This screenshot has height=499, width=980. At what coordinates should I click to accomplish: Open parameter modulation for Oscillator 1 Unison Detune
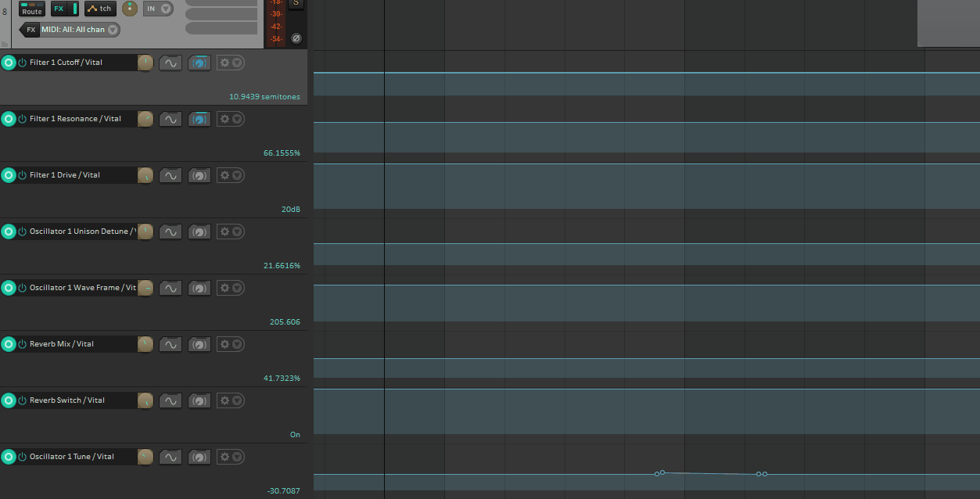199,232
